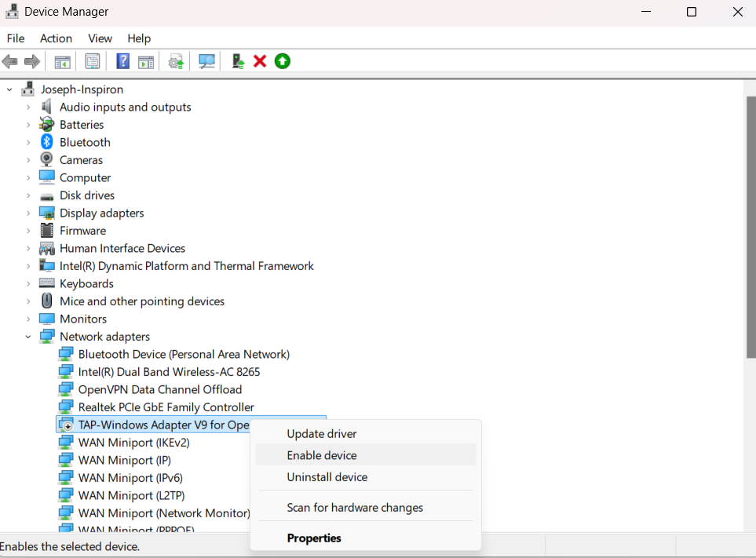This screenshot has width=756, height=558.
Task: Click the red X uninstall device icon
Action: click(260, 61)
